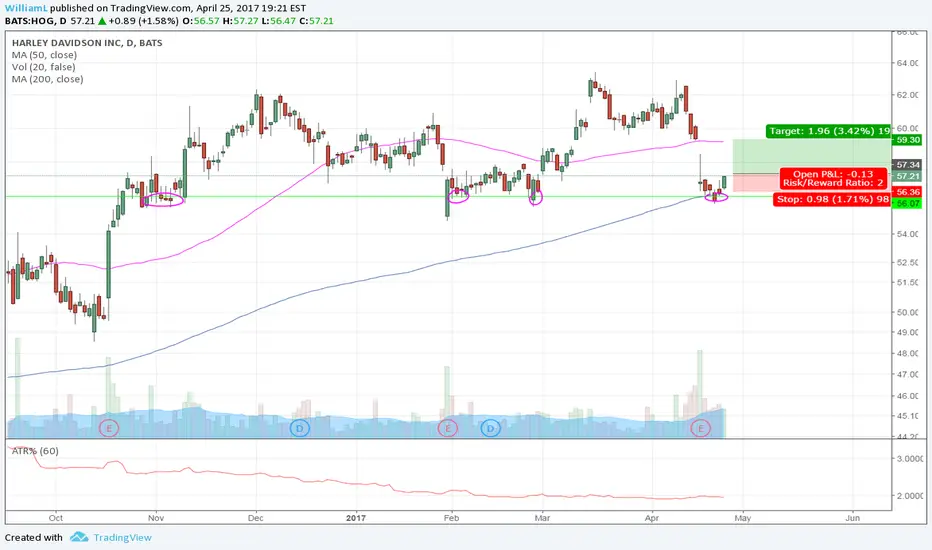Click the Feb label on the time axis
Viewport: 932px width, 550px height.
point(451,518)
